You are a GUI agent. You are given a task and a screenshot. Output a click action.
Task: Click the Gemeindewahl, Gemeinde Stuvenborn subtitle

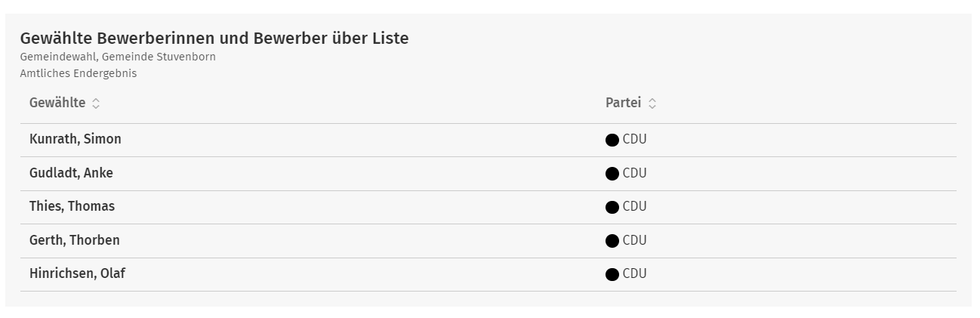pyautogui.click(x=118, y=57)
